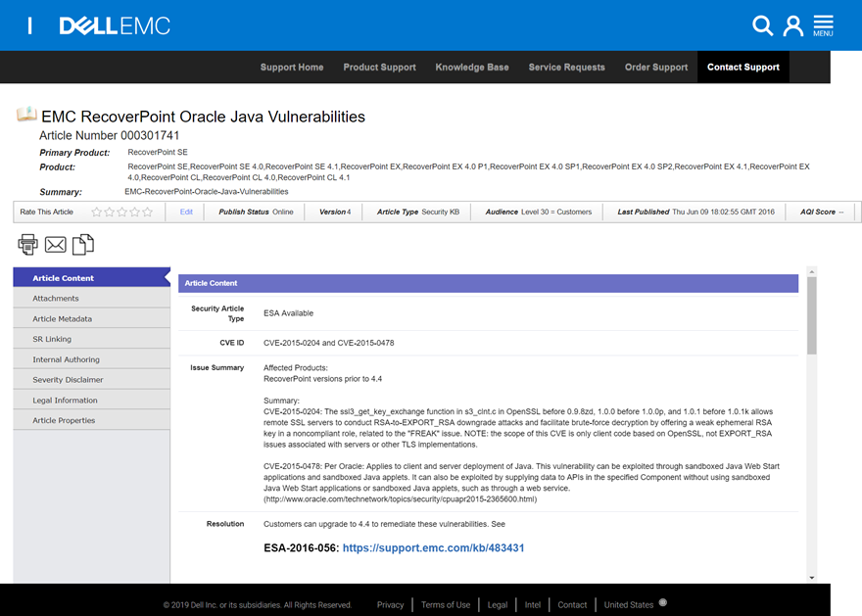862x616 pixels.
Task: Click article title EMC RecoverPoint Oracle Java Vulnerabilities
Action: (x=203, y=117)
